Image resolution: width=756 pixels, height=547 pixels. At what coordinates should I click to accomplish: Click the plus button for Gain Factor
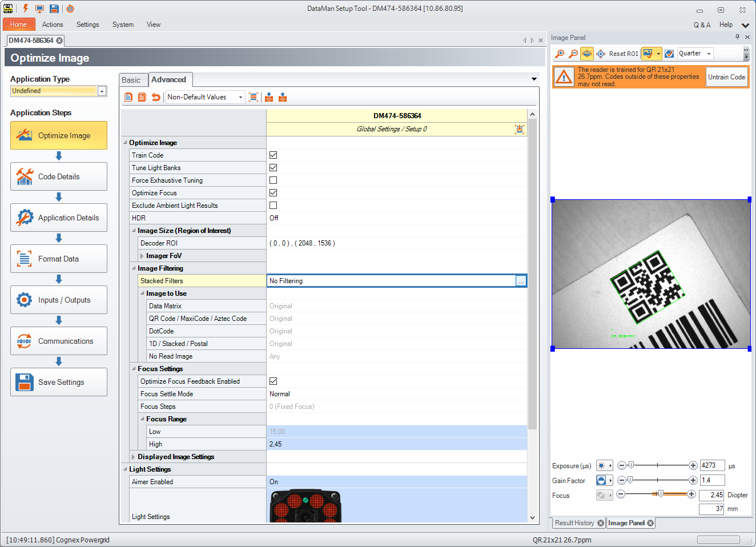693,480
